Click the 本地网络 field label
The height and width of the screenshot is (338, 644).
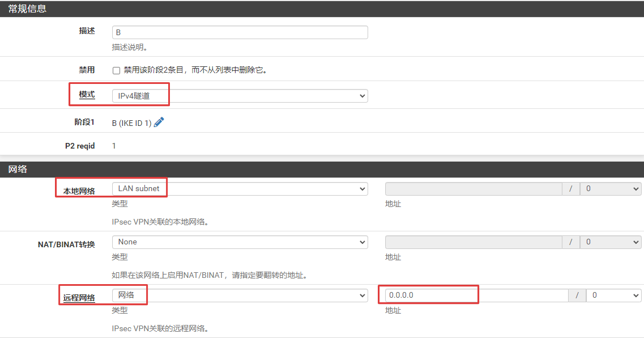79,191
